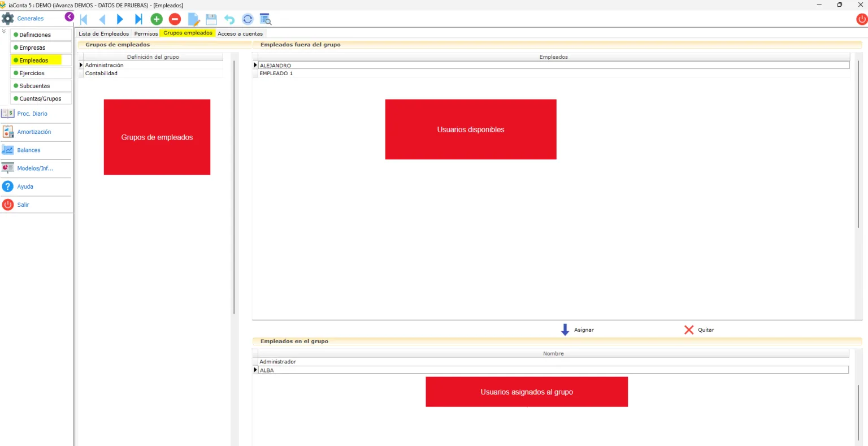Screen dimensions: 868x446
Task: Click the previous record arrow icon
Action: click(x=102, y=19)
